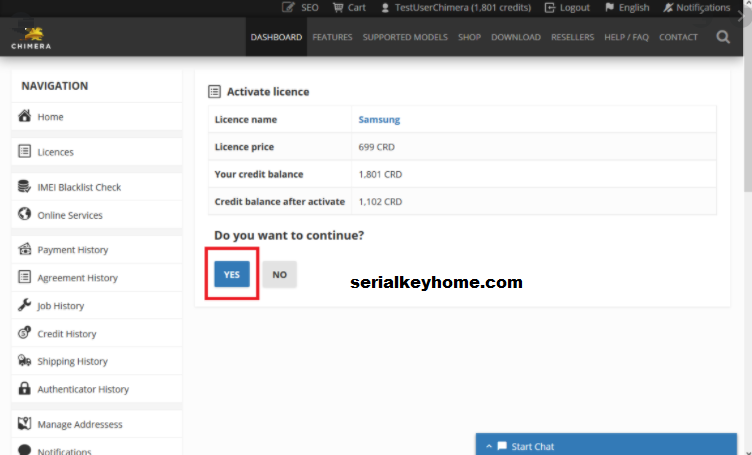The image size is (752, 455).
Task: Click the Agreement History document icon
Action: 24,277
